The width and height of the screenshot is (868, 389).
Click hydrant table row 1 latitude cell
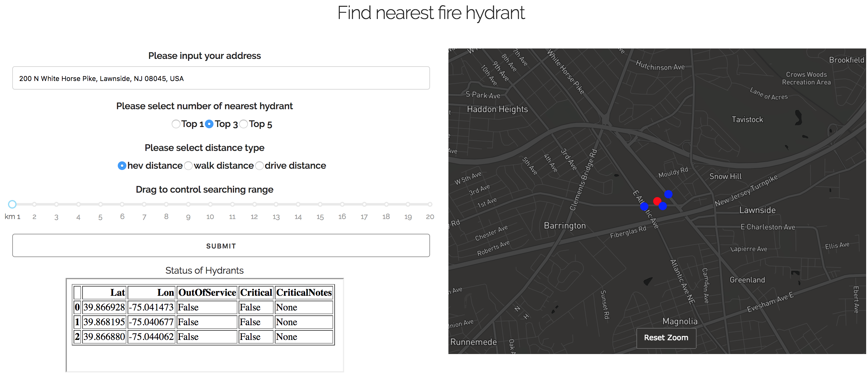(104, 322)
